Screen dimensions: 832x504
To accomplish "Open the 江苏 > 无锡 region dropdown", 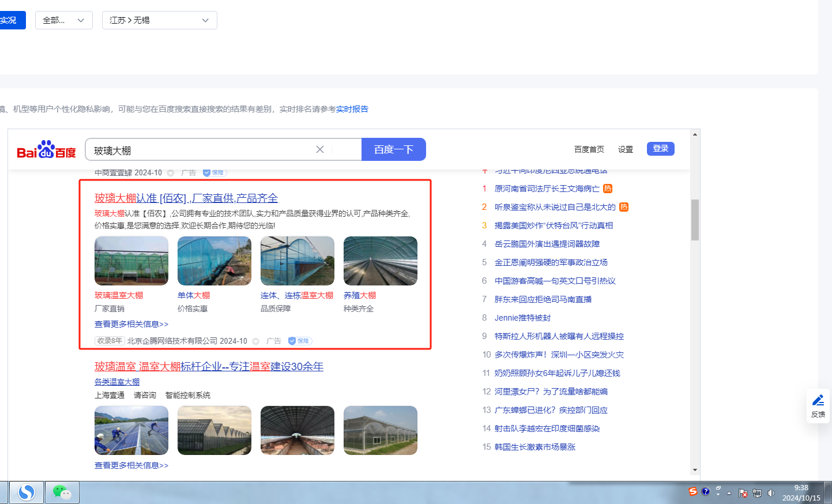I will 160,20.
